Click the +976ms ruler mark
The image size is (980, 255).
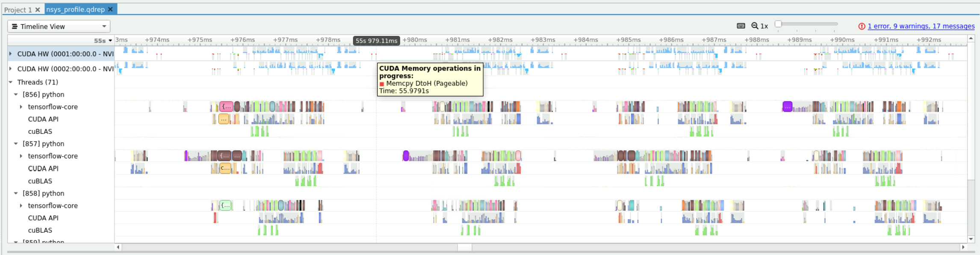pyautogui.click(x=242, y=40)
